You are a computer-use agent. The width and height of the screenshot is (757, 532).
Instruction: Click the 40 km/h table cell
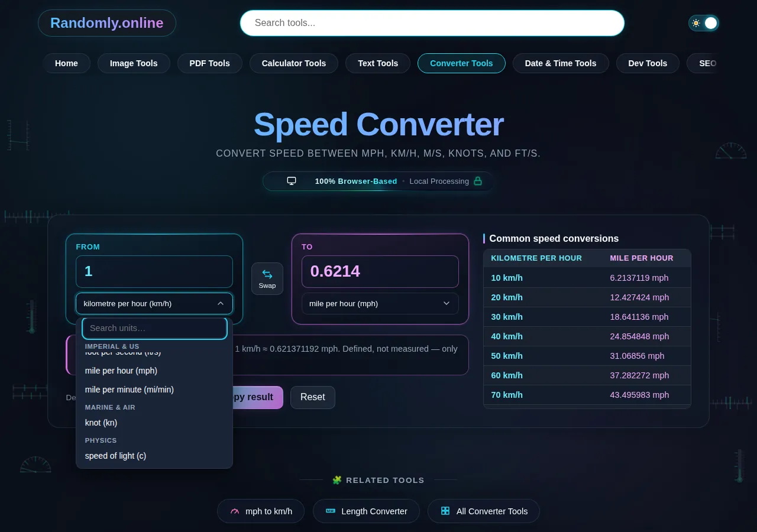[x=507, y=336]
